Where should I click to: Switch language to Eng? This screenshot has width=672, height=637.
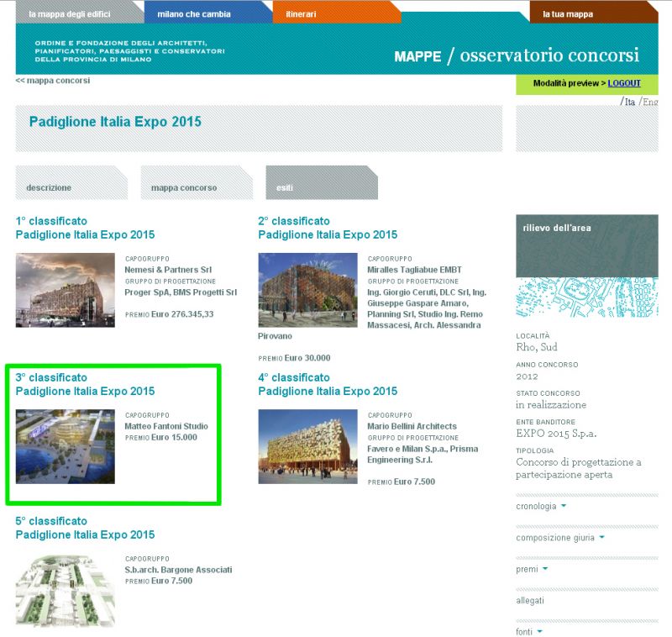(650, 102)
